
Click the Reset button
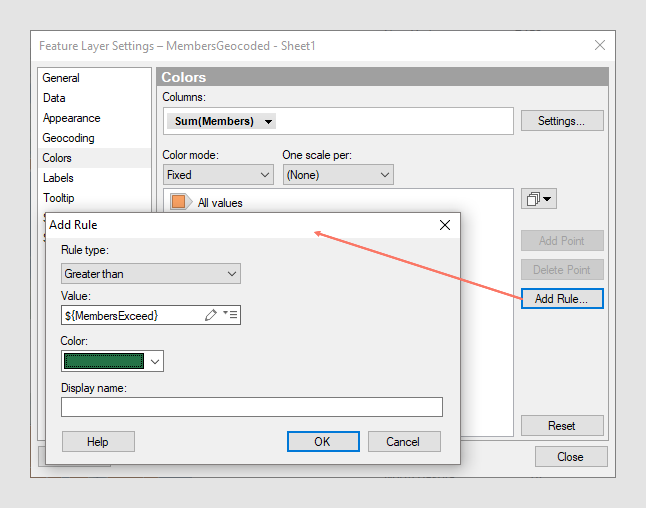(x=562, y=426)
